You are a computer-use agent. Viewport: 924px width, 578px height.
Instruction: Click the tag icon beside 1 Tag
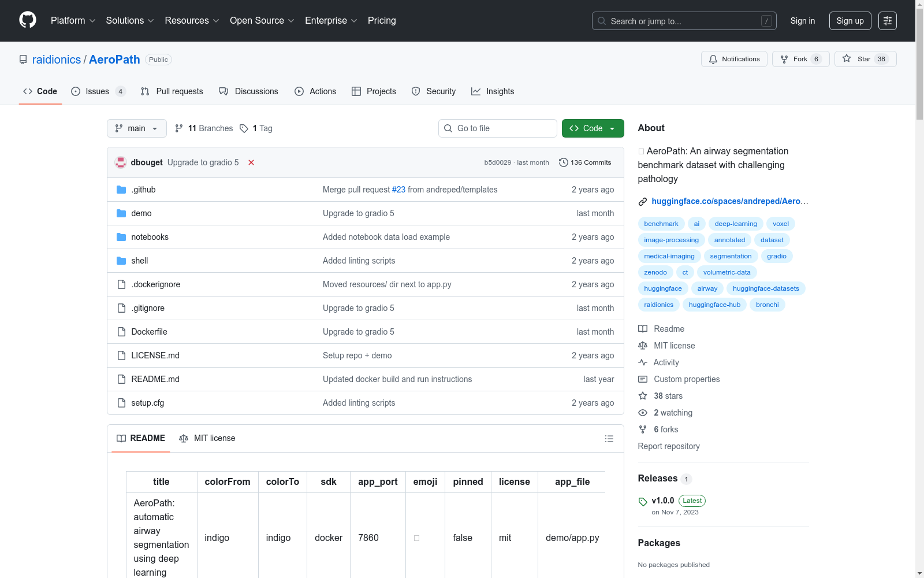244,128
